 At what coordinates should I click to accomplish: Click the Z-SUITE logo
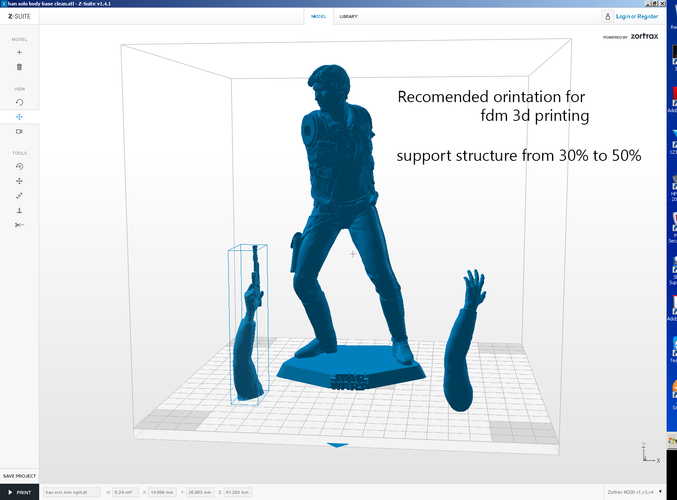[x=19, y=16]
